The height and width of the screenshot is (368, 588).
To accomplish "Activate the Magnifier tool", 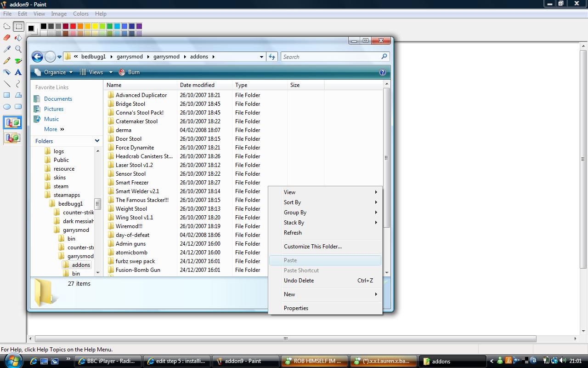I will pos(18,49).
